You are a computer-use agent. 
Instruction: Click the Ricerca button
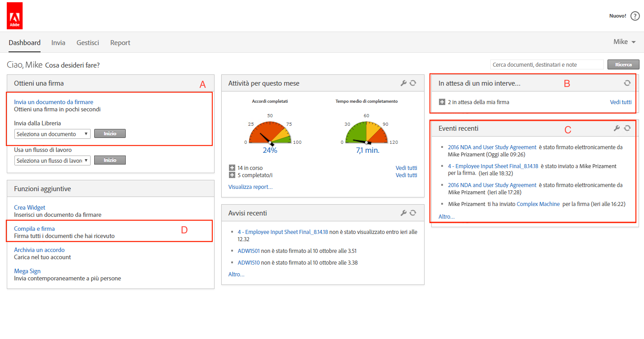click(x=623, y=64)
